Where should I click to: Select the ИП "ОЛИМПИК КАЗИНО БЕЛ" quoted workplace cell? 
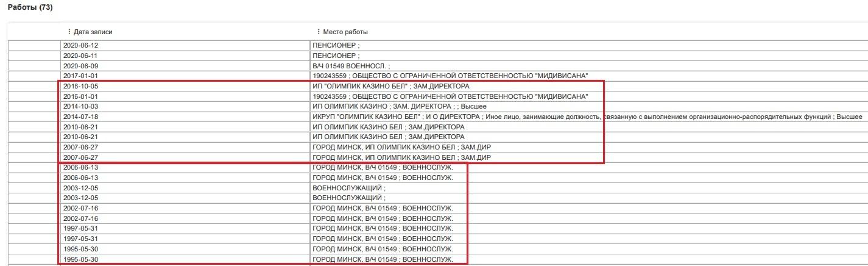click(390, 86)
